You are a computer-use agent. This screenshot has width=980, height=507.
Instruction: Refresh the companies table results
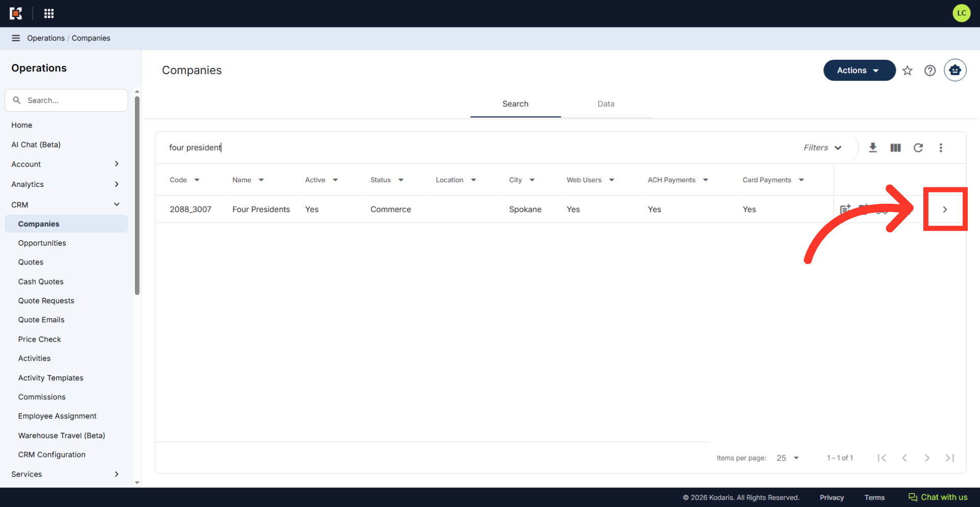[918, 148]
